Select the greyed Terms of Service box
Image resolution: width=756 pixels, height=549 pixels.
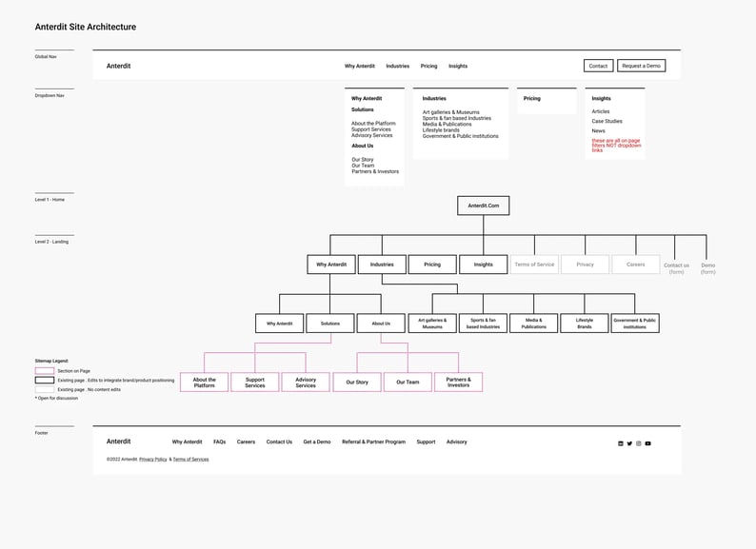(534, 265)
